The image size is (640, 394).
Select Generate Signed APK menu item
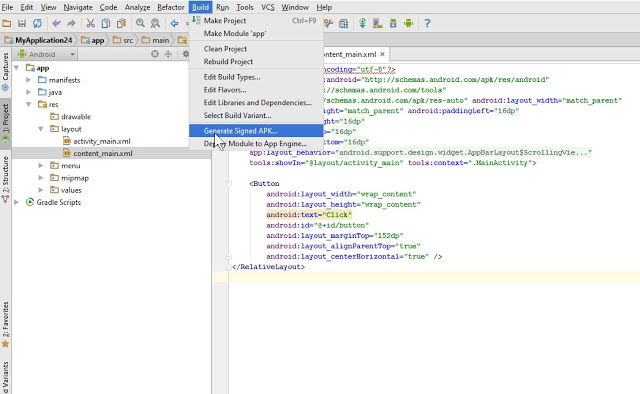[x=256, y=131]
